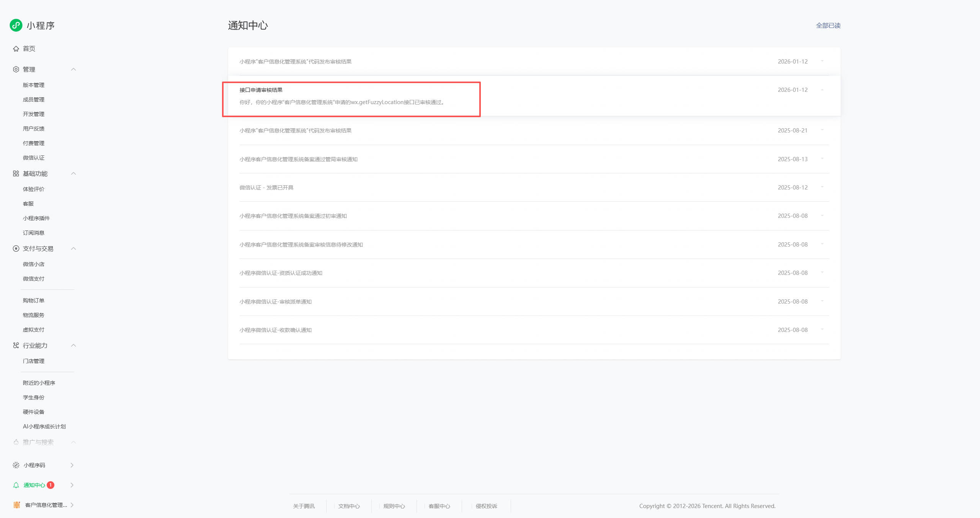Click the home icon beside 首页
This screenshot has width=980, height=518.
(x=16, y=49)
